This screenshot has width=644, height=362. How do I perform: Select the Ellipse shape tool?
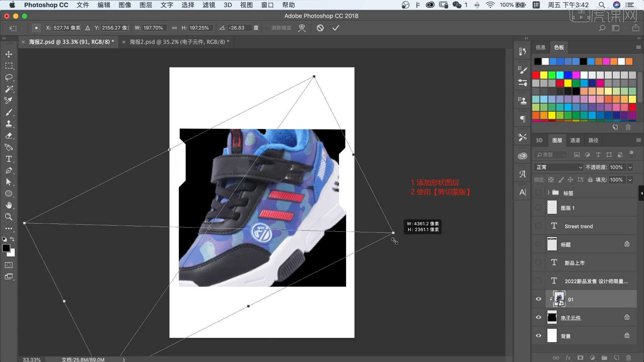click(9, 193)
